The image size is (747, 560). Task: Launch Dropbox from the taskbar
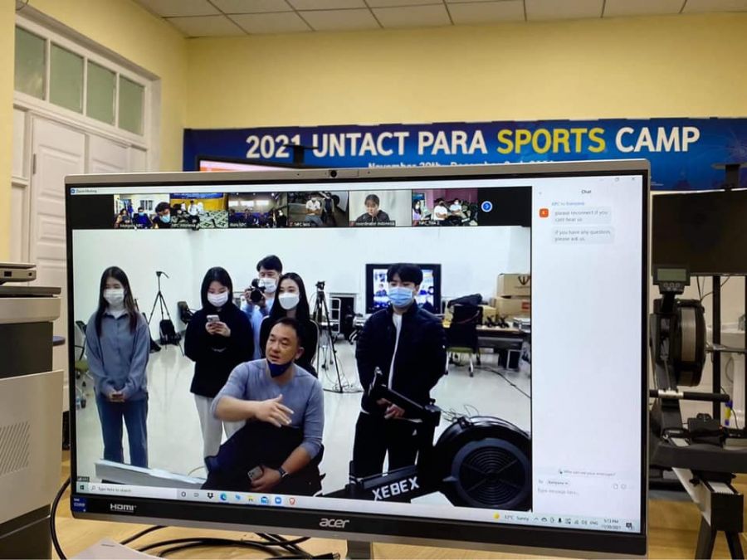pyautogui.click(x=210, y=496)
